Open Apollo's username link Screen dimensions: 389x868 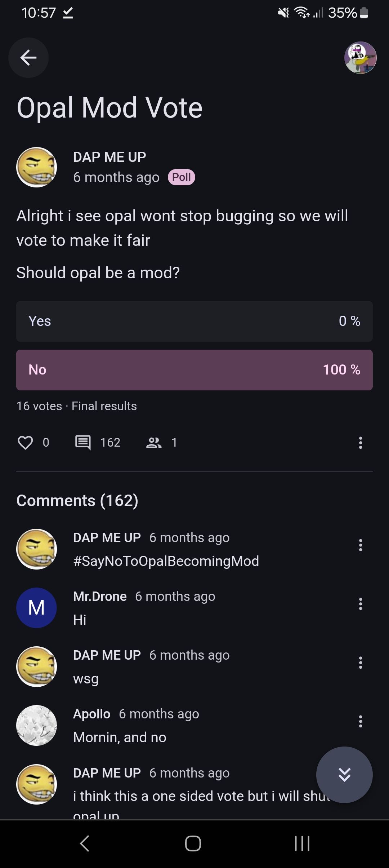[x=92, y=714]
